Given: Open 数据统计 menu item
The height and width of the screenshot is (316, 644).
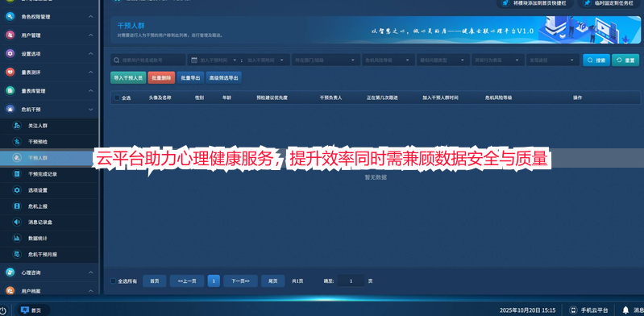Looking at the screenshot, I should click(49, 238).
